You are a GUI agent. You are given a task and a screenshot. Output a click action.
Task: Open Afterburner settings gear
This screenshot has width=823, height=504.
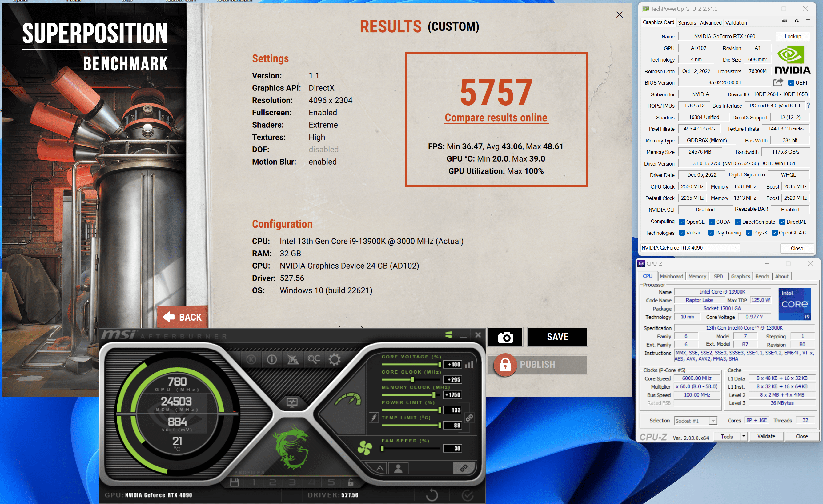(334, 360)
